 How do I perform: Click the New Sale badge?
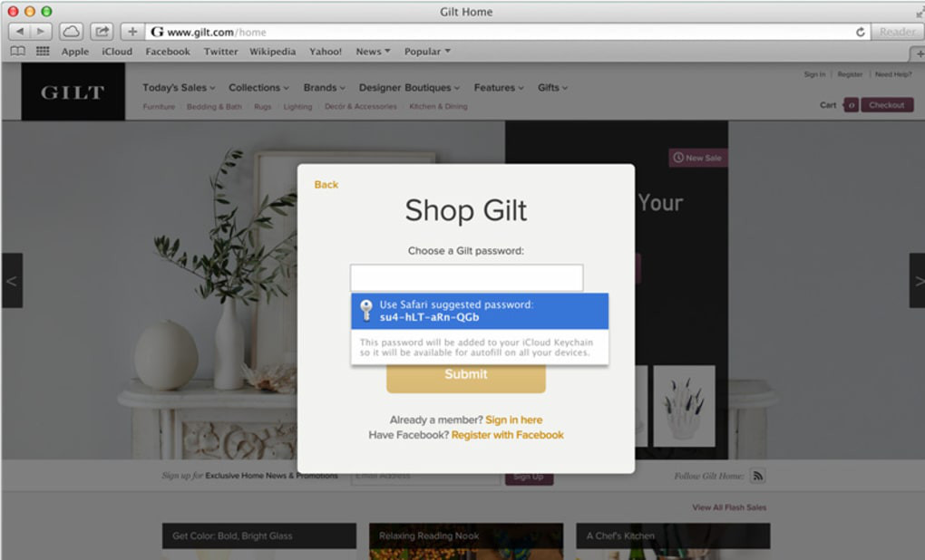698,158
